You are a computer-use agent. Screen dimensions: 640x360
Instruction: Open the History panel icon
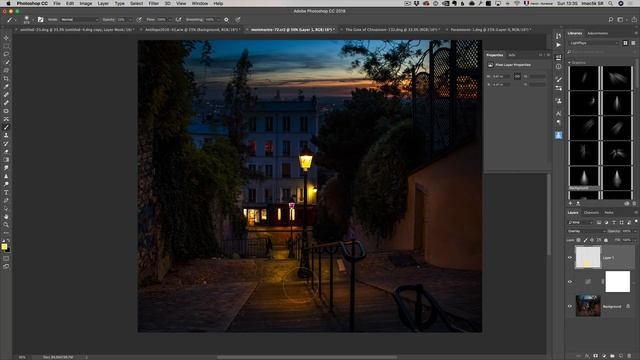click(x=558, y=36)
